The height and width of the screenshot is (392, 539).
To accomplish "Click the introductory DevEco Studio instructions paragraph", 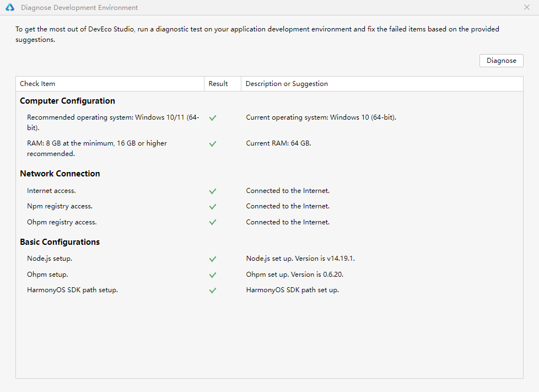I will [x=257, y=34].
